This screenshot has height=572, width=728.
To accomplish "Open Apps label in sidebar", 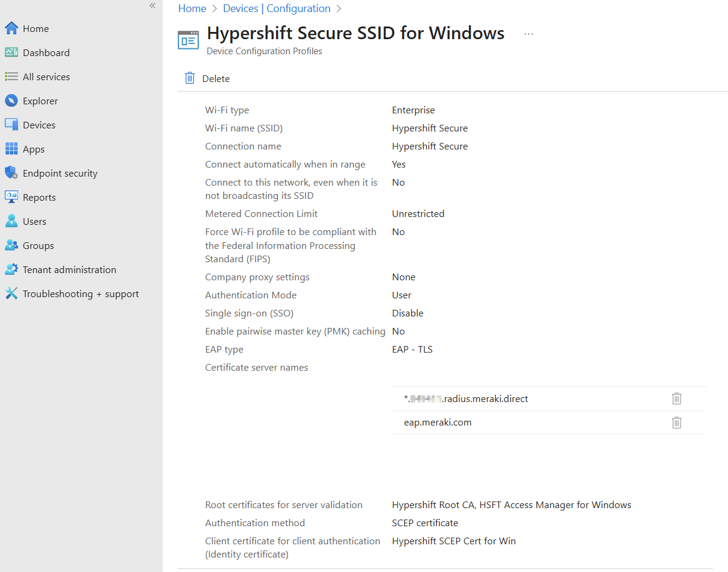I will [34, 149].
